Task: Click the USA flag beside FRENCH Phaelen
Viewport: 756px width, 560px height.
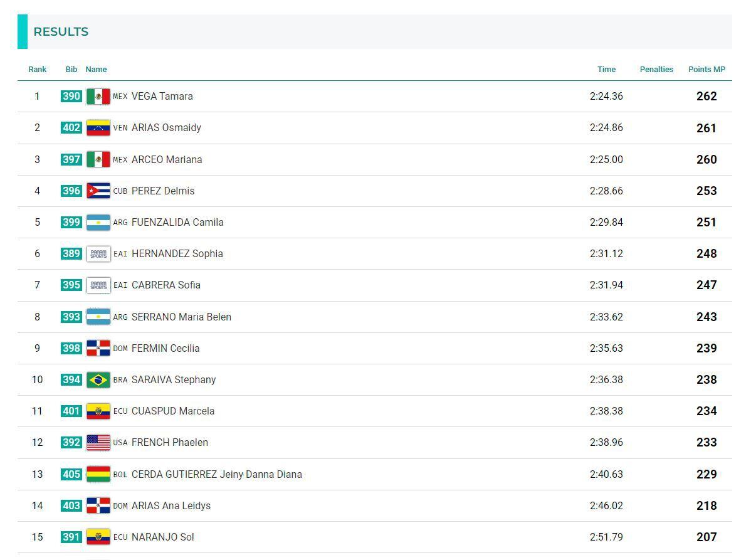Action: 98,442
